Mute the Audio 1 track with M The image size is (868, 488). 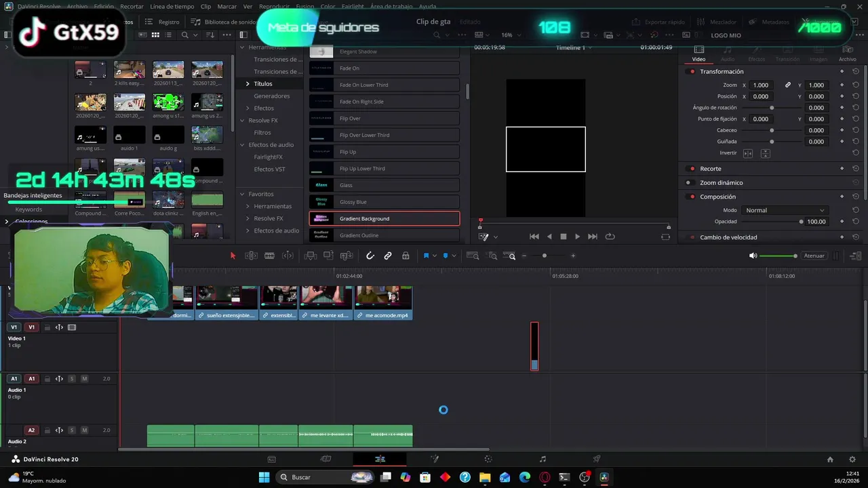(85, 378)
